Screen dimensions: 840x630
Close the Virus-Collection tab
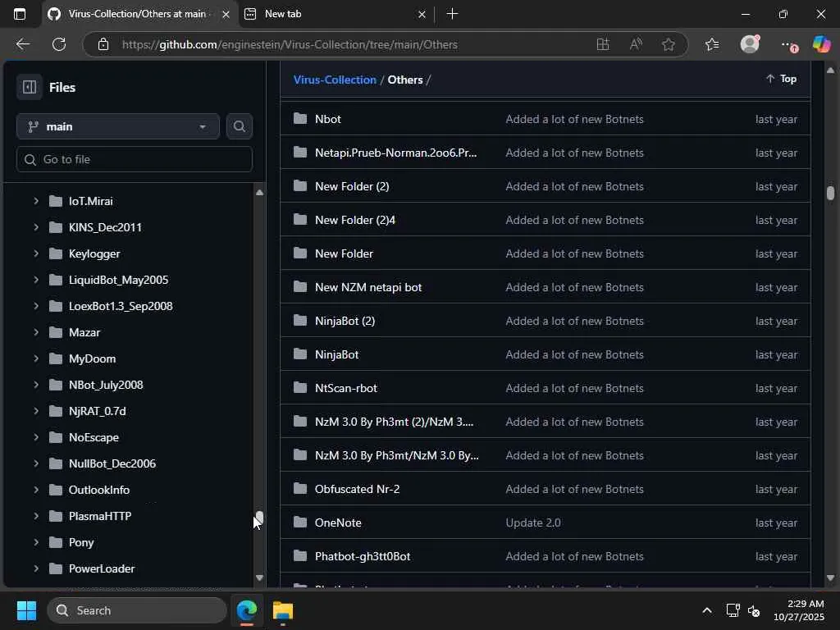(x=226, y=15)
